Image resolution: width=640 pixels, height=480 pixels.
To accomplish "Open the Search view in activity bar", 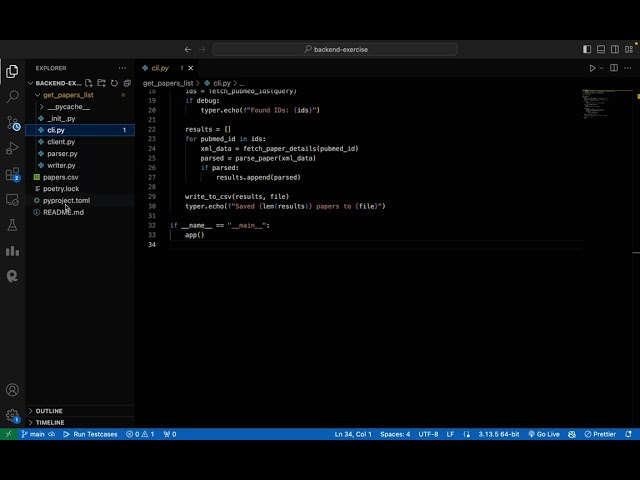I will pyautogui.click(x=12, y=97).
